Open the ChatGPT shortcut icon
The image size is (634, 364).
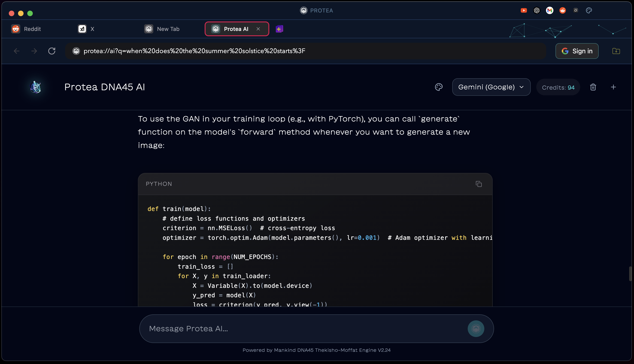537,10
